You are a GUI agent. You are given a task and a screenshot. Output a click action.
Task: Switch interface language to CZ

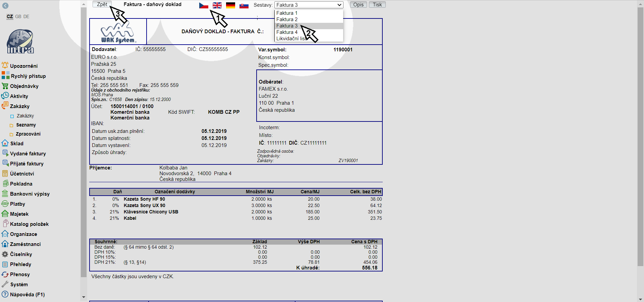[x=10, y=16]
